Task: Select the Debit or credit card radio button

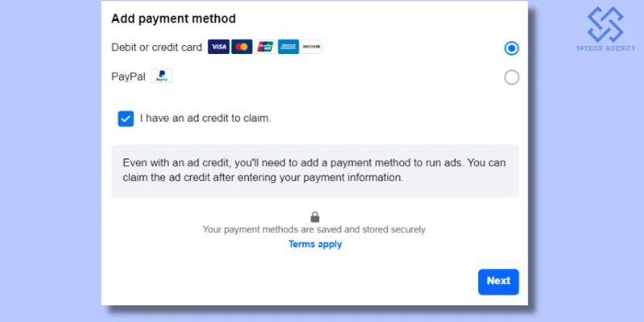Action: [x=511, y=48]
